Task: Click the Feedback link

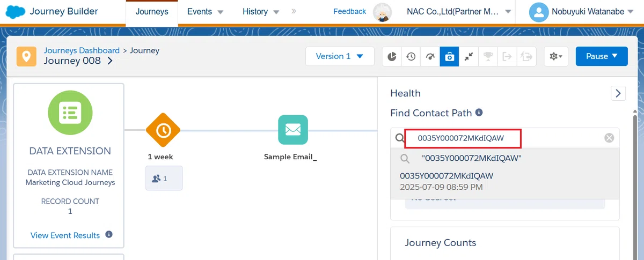Action: click(x=349, y=11)
